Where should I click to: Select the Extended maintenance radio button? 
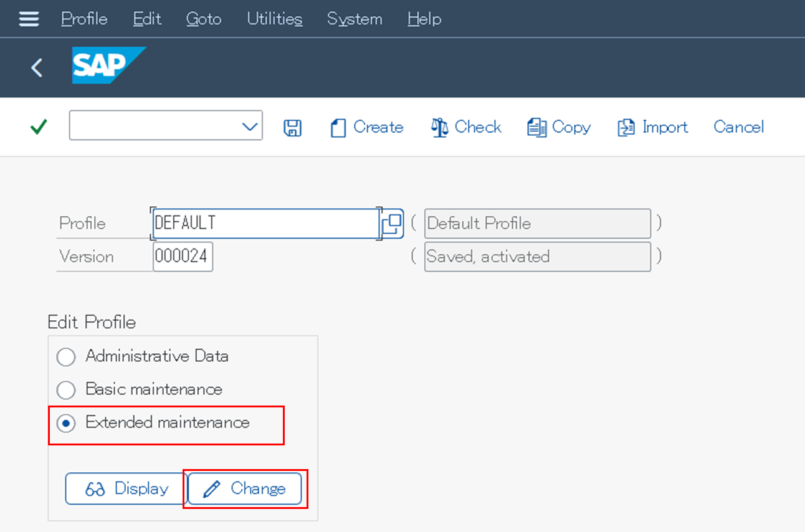(x=66, y=423)
